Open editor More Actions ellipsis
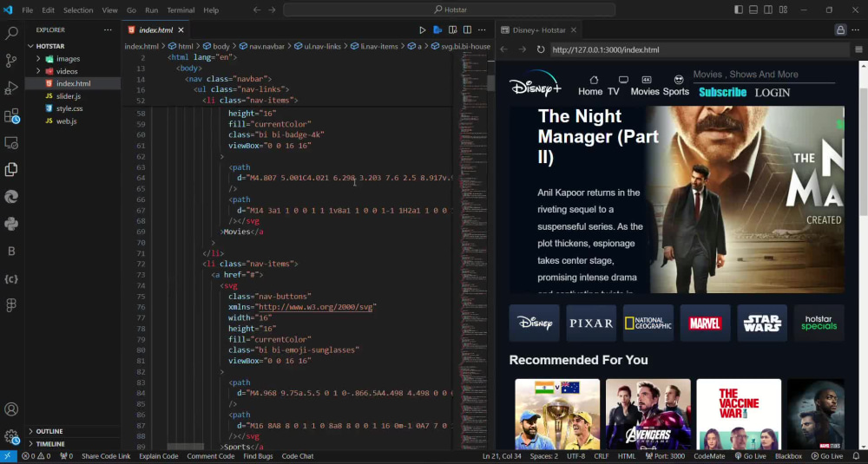Viewport: 868px width, 464px height. point(482,29)
